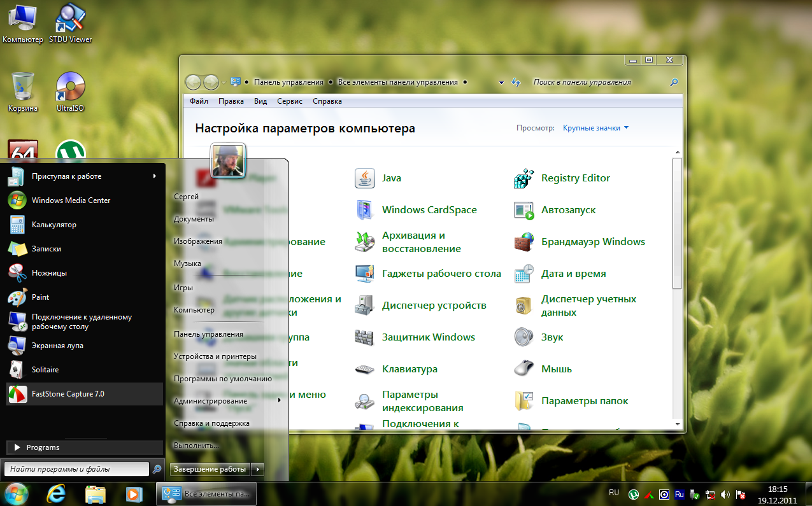
Task: Open Брандмауэр Windows
Action: [580, 242]
